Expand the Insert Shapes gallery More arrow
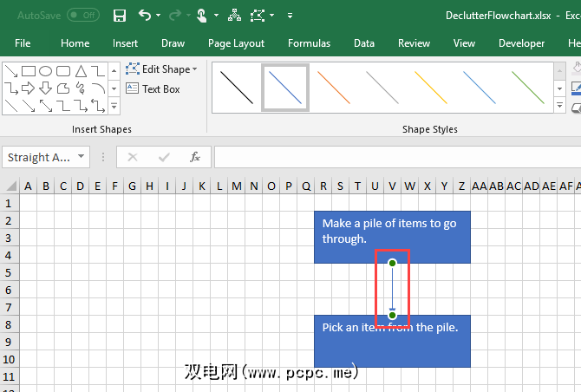 [114, 106]
